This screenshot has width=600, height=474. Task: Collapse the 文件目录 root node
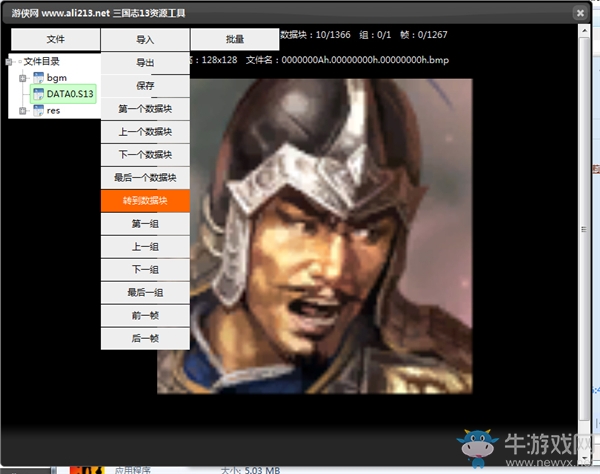9,62
